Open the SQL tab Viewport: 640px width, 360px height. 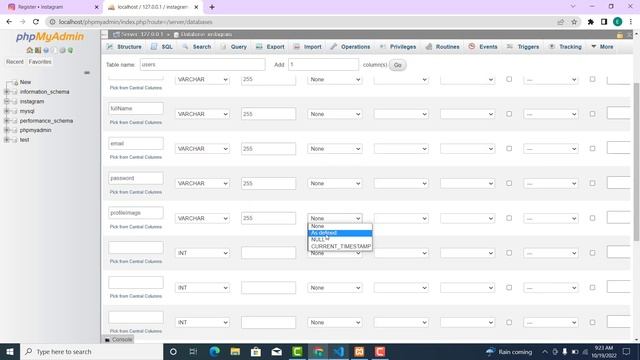point(162,47)
